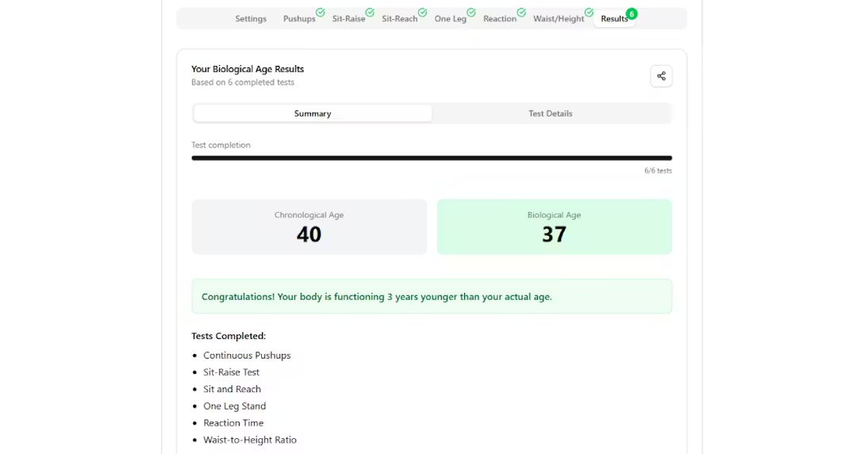Switch to Test Details view
This screenshot has height=454, width=868.
click(x=551, y=113)
